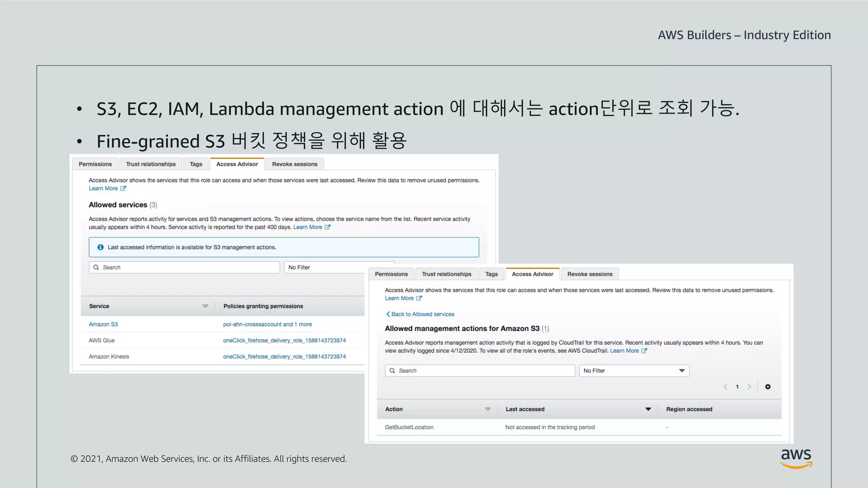Click Allowed services heading
Image resolution: width=868 pixels, height=488 pixels.
[x=118, y=205]
